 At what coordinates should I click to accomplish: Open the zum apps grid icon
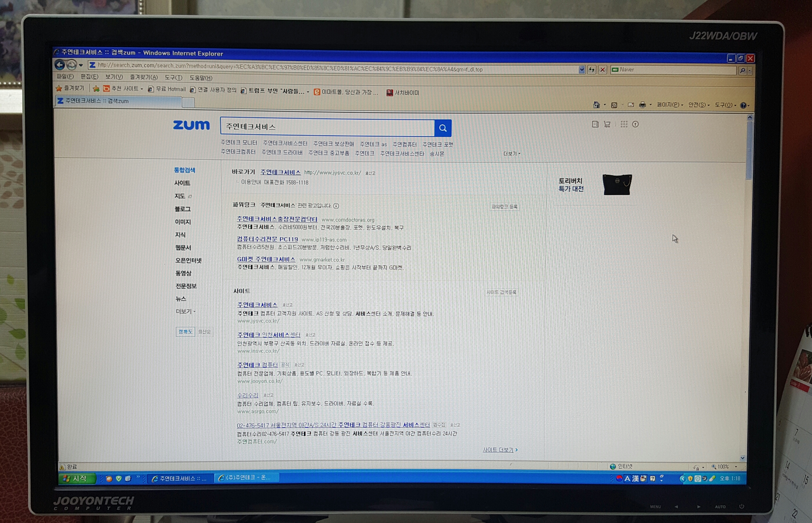pyautogui.click(x=624, y=124)
